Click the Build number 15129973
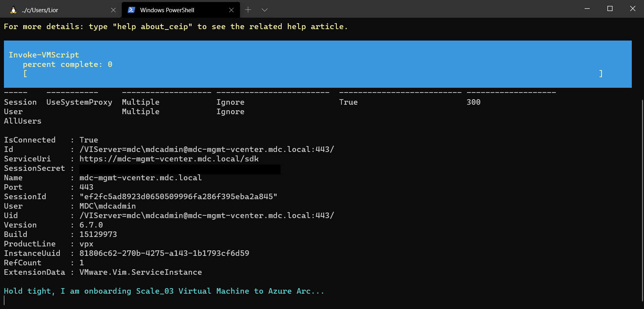The width and height of the screenshot is (644, 309). (98, 234)
